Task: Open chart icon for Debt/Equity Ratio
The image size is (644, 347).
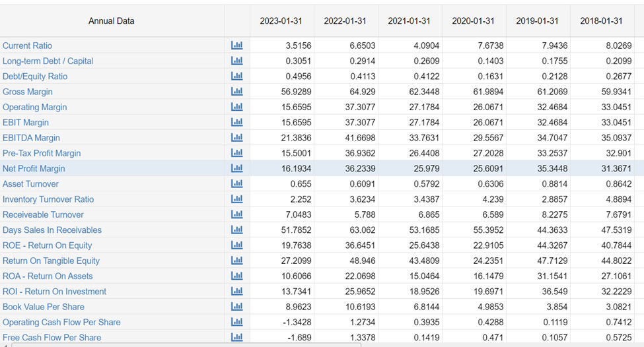Action: point(237,76)
